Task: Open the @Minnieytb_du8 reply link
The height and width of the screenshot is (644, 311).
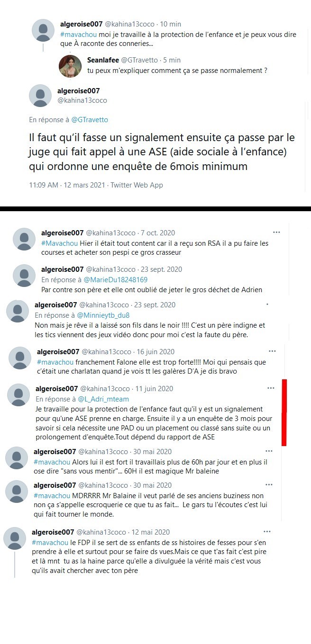Action: coord(103,315)
